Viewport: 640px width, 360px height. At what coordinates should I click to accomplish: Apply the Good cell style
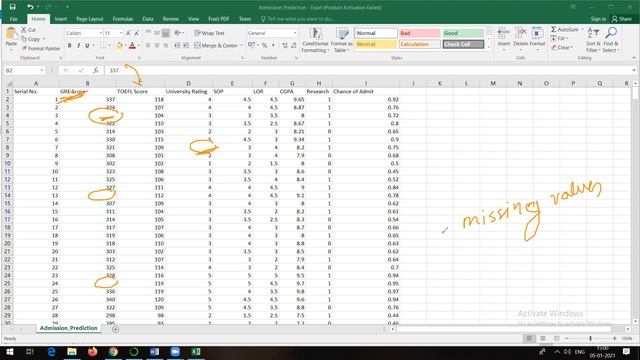463,33
